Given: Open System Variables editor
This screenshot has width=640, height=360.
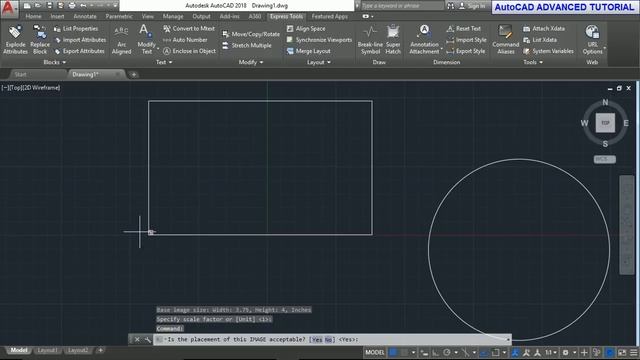Looking at the screenshot, I should point(548,51).
